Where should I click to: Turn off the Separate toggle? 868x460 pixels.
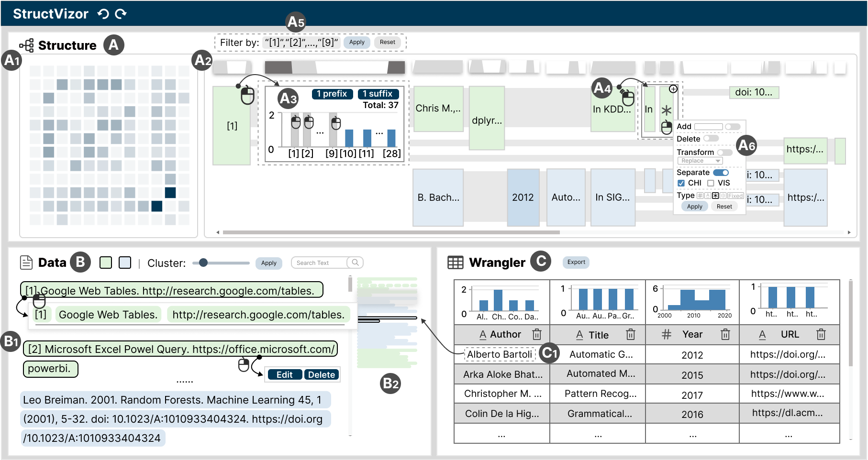coord(721,173)
